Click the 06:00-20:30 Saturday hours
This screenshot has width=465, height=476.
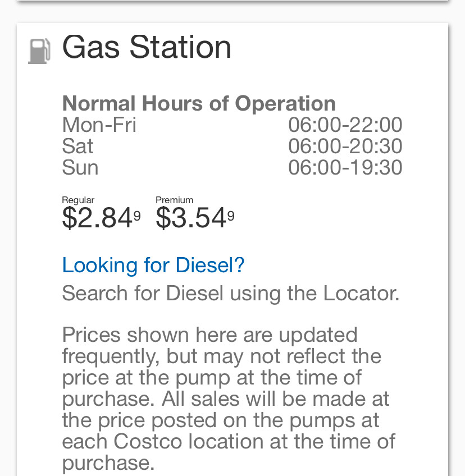click(345, 146)
